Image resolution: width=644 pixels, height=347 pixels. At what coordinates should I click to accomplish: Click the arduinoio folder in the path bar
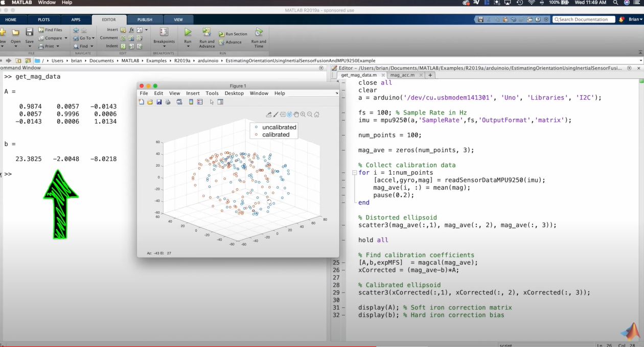click(208, 60)
